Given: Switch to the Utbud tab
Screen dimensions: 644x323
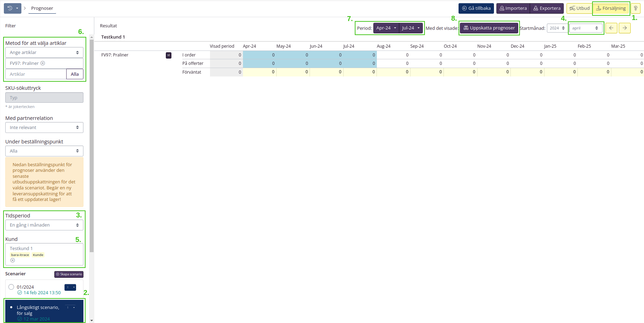Looking at the screenshot, I should point(579,8).
